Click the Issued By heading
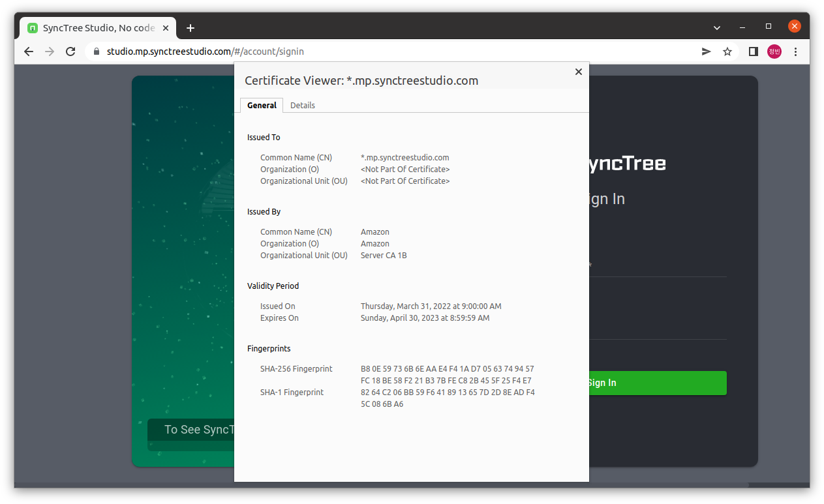 pos(264,212)
